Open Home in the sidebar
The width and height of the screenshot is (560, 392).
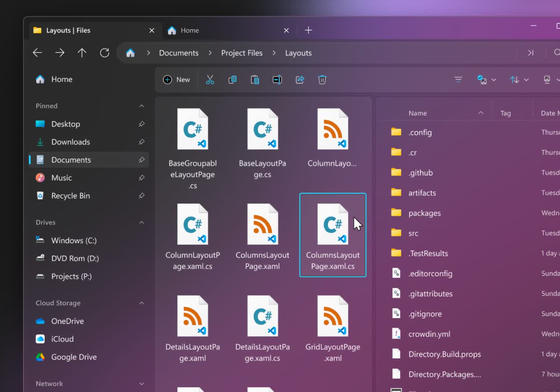(88, 79)
